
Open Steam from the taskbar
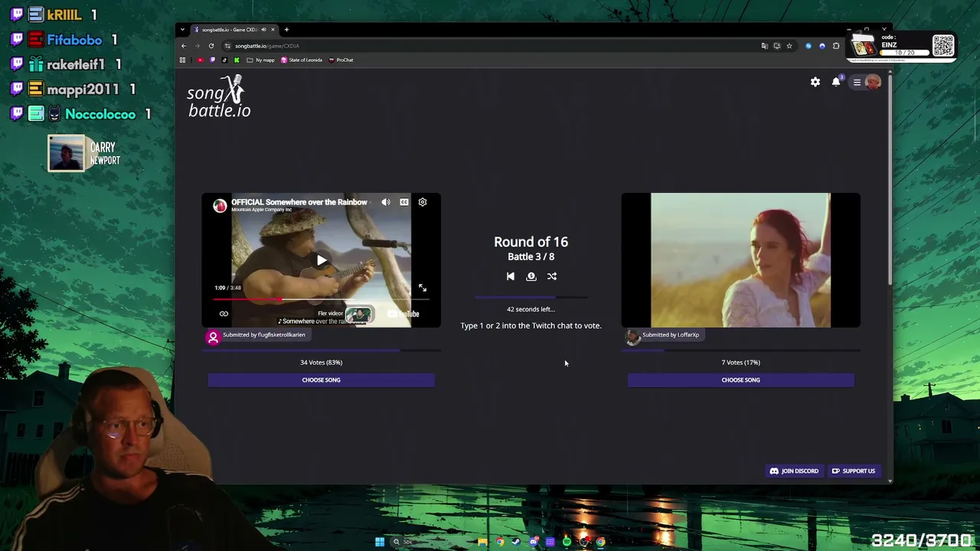(516, 542)
